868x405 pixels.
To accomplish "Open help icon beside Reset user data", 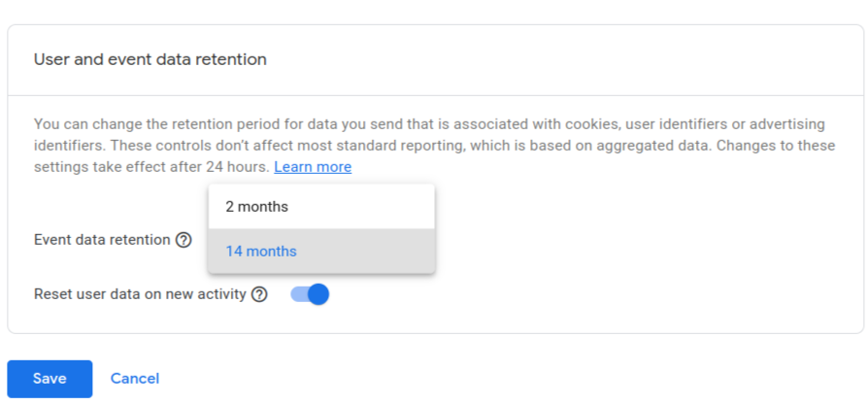I will (259, 294).
